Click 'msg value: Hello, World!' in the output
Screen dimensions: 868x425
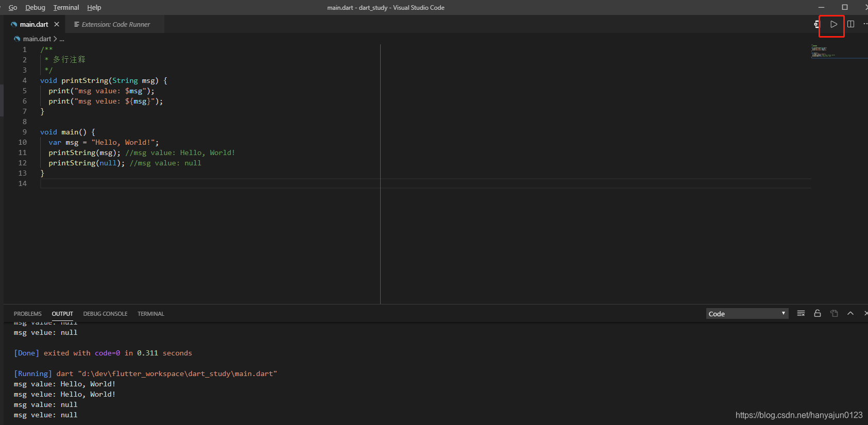click(x=64, y=384)
